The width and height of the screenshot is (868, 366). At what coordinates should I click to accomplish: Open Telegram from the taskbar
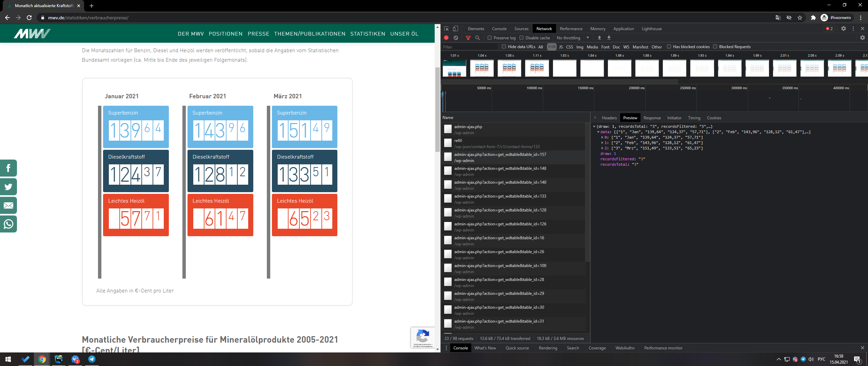[92, 359]
